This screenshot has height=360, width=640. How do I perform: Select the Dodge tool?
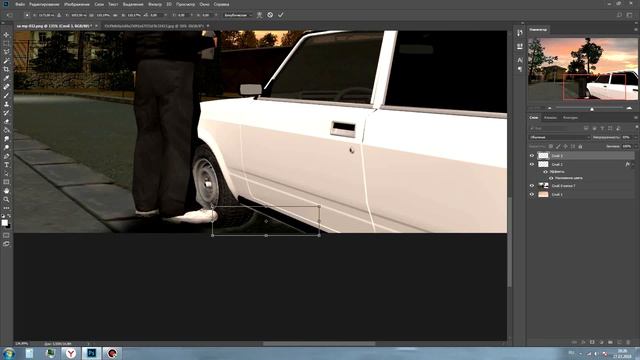click(6, 147)
